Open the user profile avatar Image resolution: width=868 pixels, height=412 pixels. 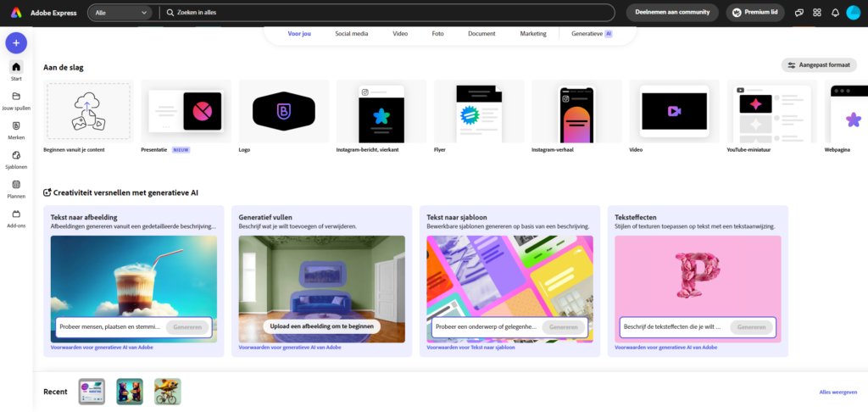click(x=853, y=12)
